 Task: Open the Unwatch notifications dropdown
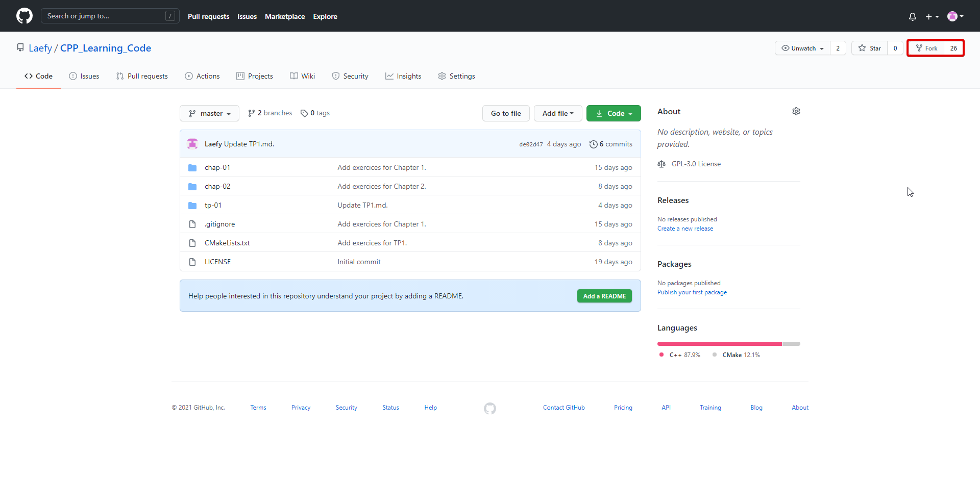pyautogui.click(x=802, y=48)
